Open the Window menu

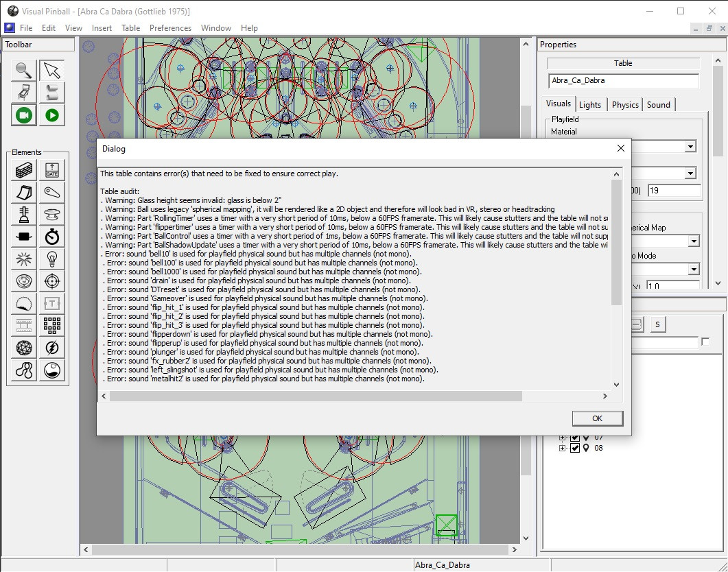[216, 28]
